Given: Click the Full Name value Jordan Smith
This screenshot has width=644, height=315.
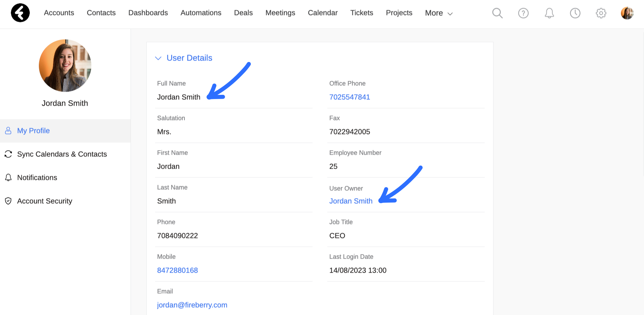Looking at the screenshot, I should [x=178, y=97].
